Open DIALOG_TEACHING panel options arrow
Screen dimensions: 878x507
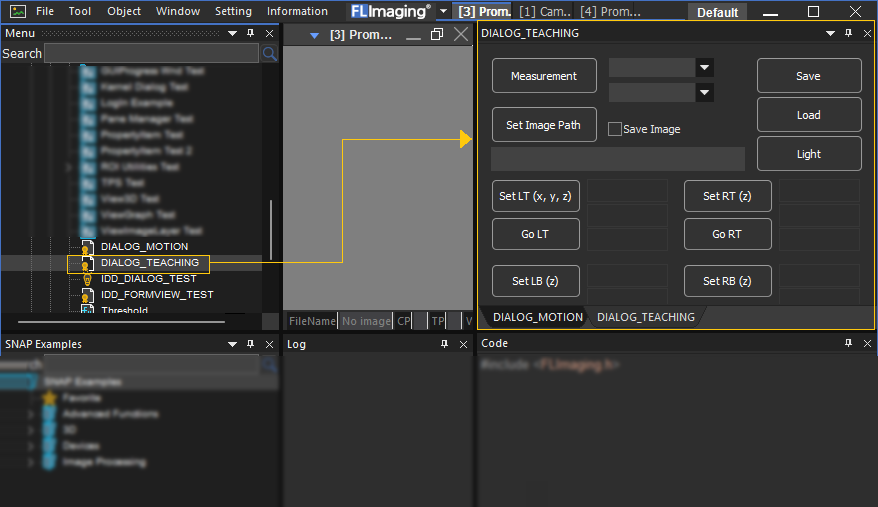(830, 34)
